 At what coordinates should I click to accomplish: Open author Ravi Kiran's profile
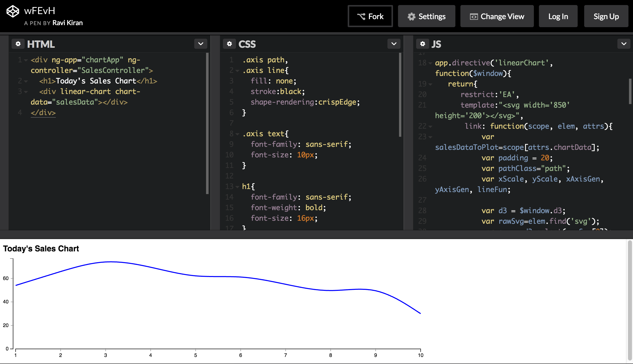click(x=67, y=23)
